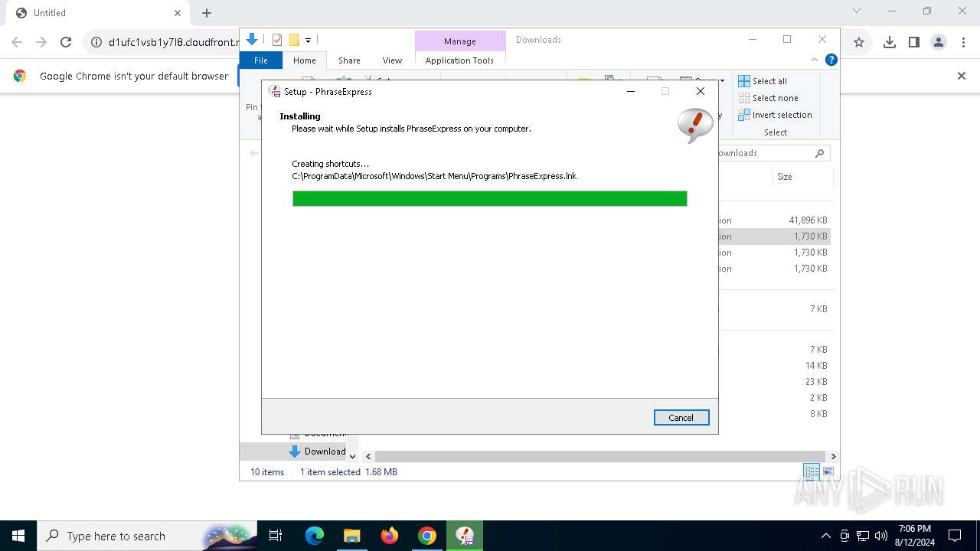Open a new Chrome tab
Image resolution: width=980 pixels, height=551 pixels.
[x=207, y=13]
